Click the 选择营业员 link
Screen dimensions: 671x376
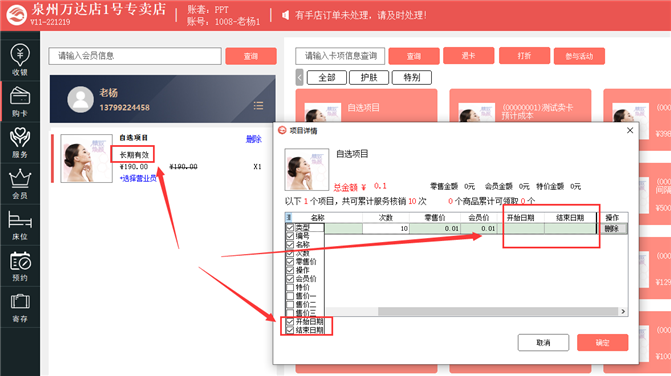coord(138,178)
